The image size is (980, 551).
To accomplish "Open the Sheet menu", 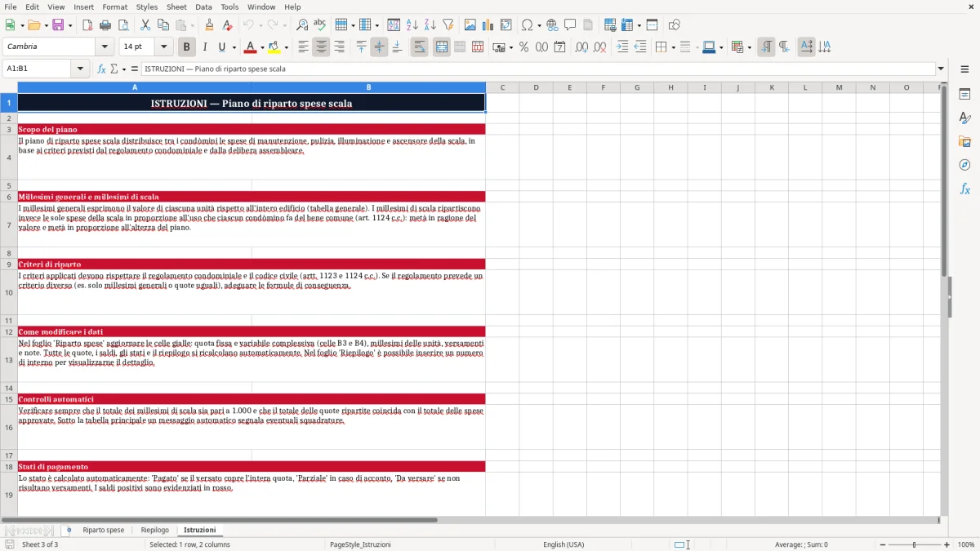I will tap(176, 7).
